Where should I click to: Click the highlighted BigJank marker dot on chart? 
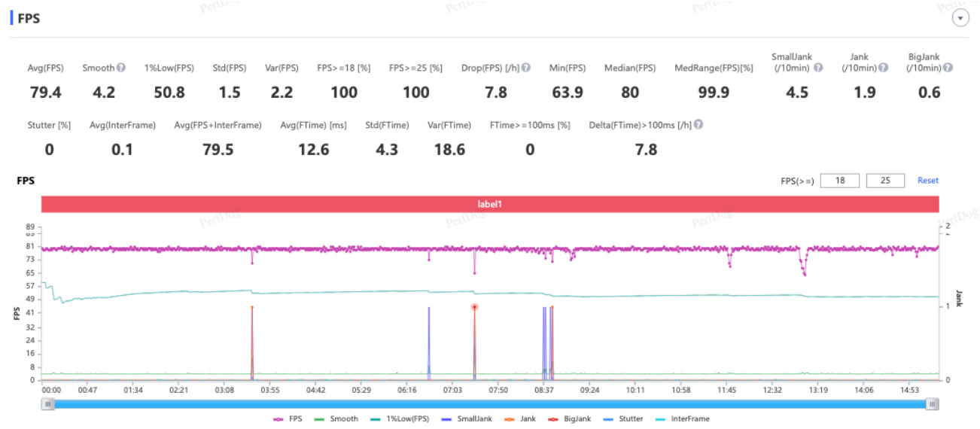pyautogui.click(x=474, y=307)
